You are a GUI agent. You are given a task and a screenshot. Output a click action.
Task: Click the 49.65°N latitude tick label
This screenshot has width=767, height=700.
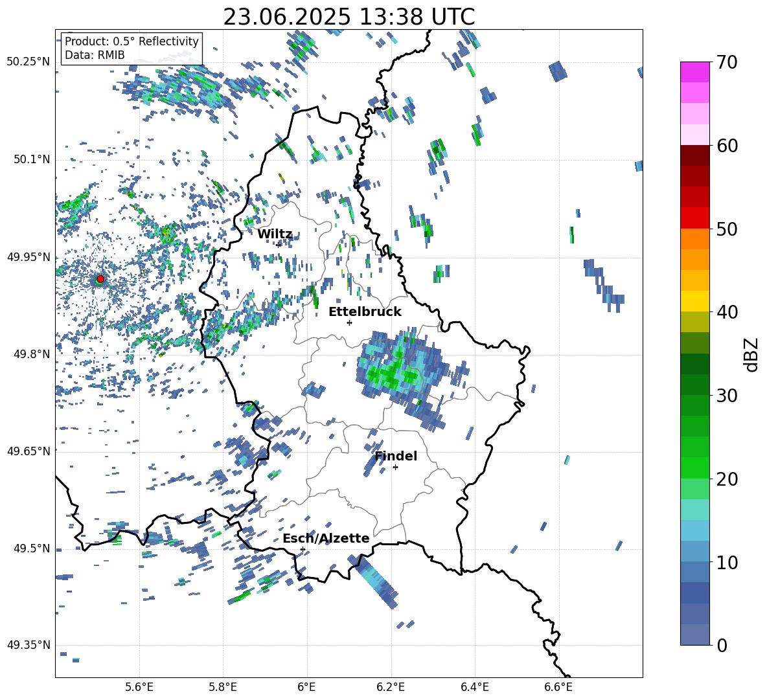pyautogui.click(x=29, y=451)
